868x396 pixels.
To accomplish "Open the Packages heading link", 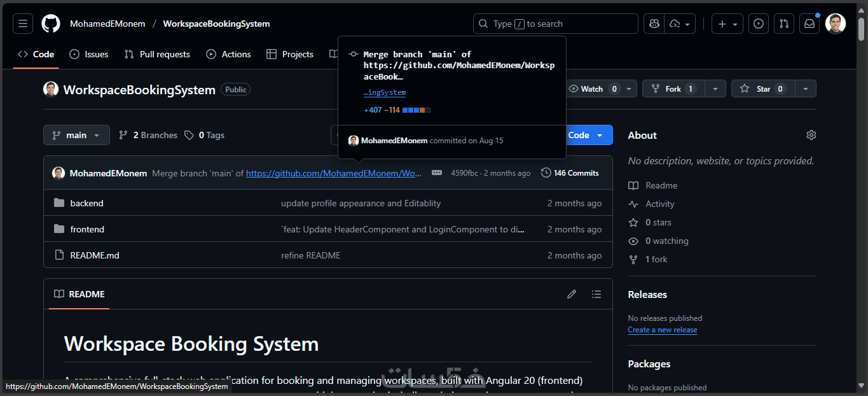I will [649, 364].
